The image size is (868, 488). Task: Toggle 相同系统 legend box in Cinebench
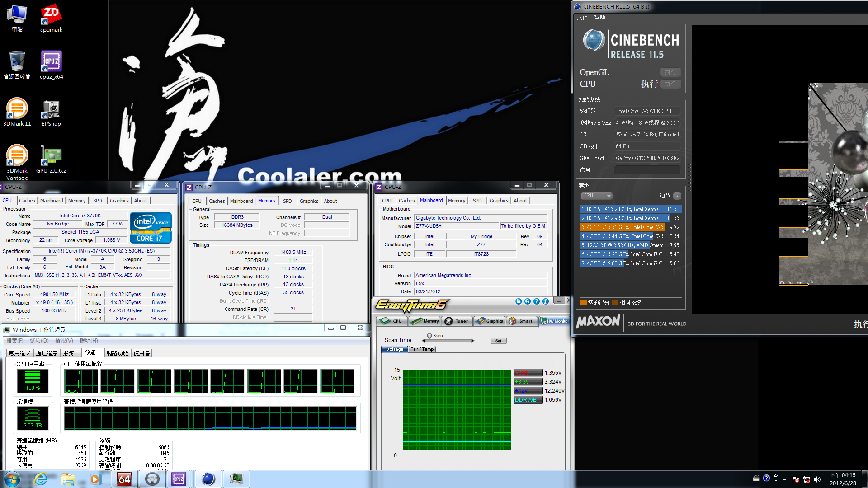[x=615, y=303]
